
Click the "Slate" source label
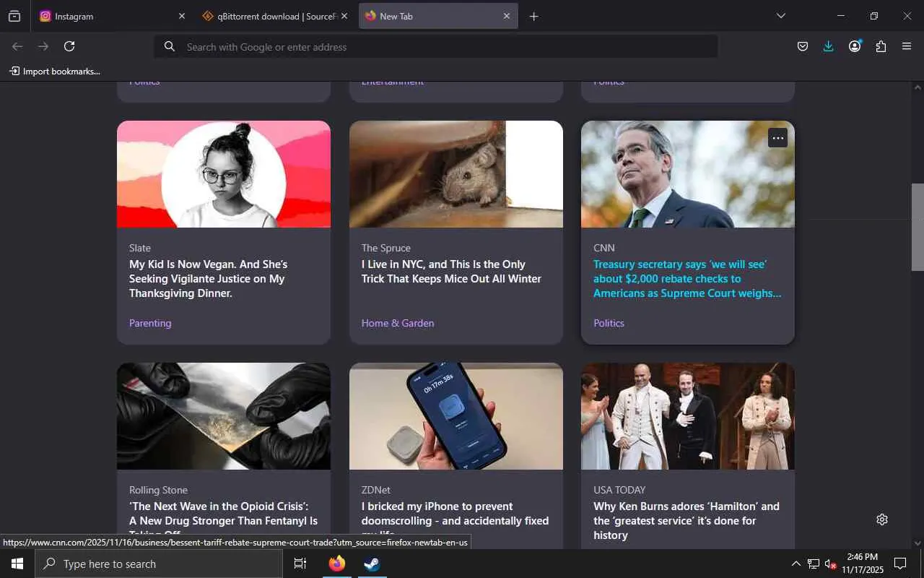click(140, 248)
